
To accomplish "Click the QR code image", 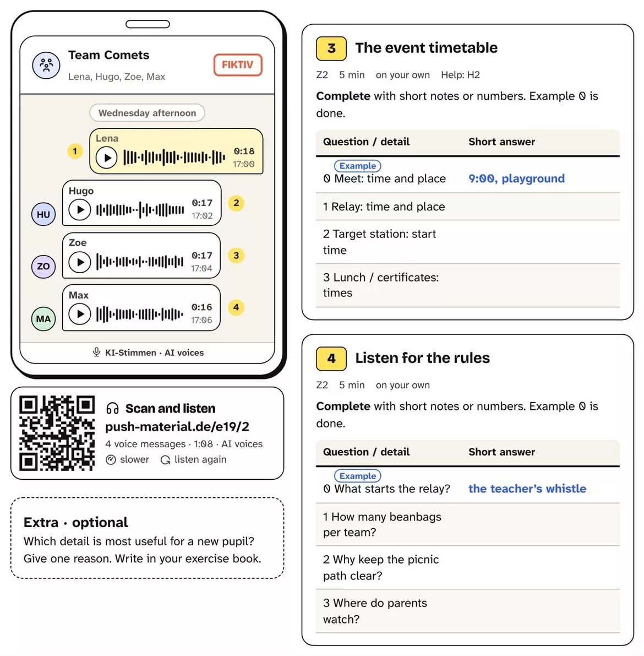I will 57,433.
